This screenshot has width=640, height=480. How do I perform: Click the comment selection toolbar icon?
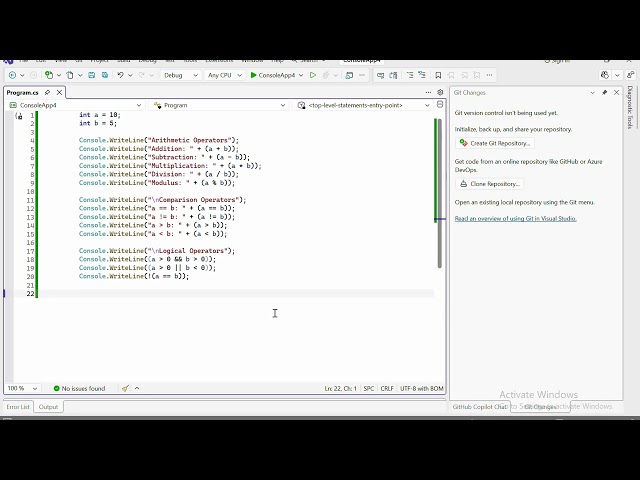[x=380, y=75]
